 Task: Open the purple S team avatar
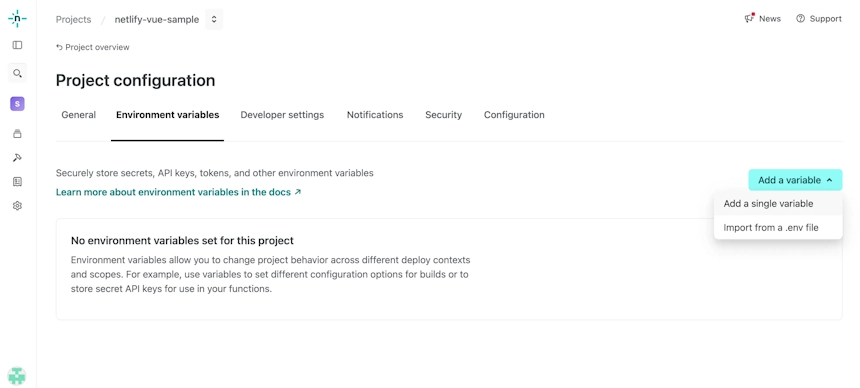tap(18, 104)
